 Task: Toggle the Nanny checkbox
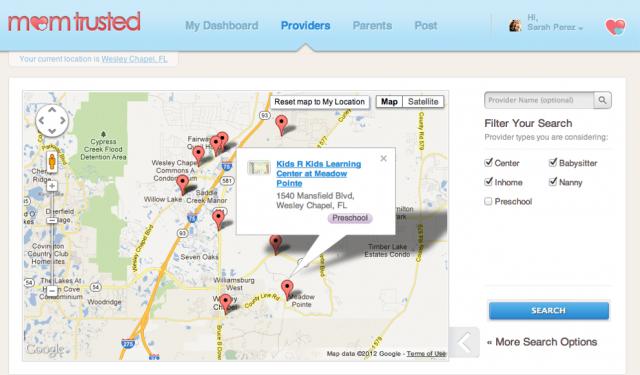pos(553,182)
